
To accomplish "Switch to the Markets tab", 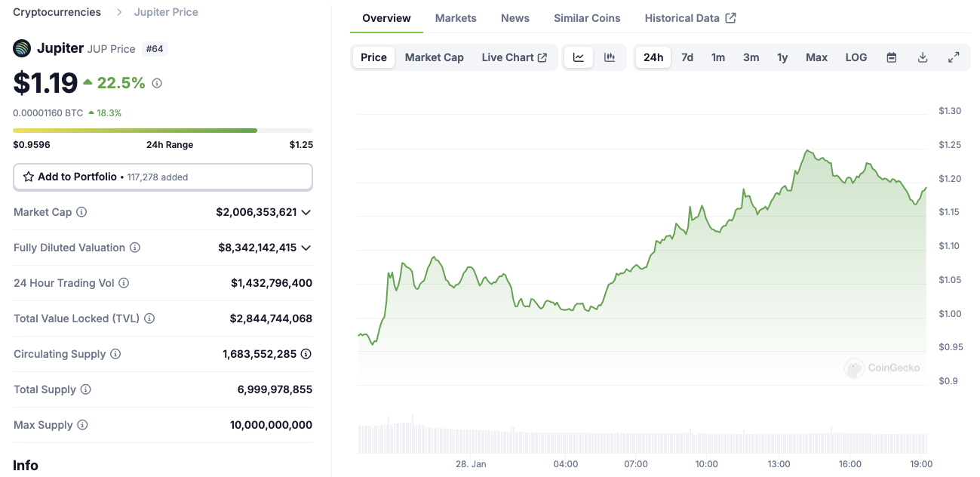I will pos(456,18).
